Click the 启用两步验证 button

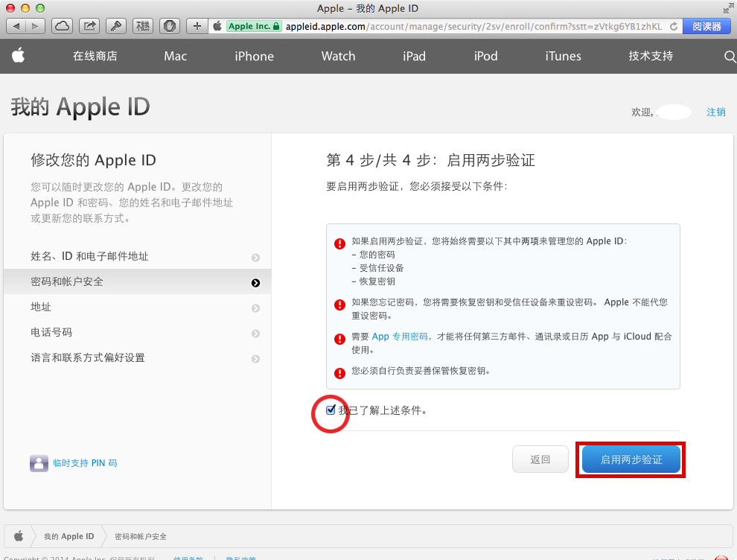coord(631,459)
